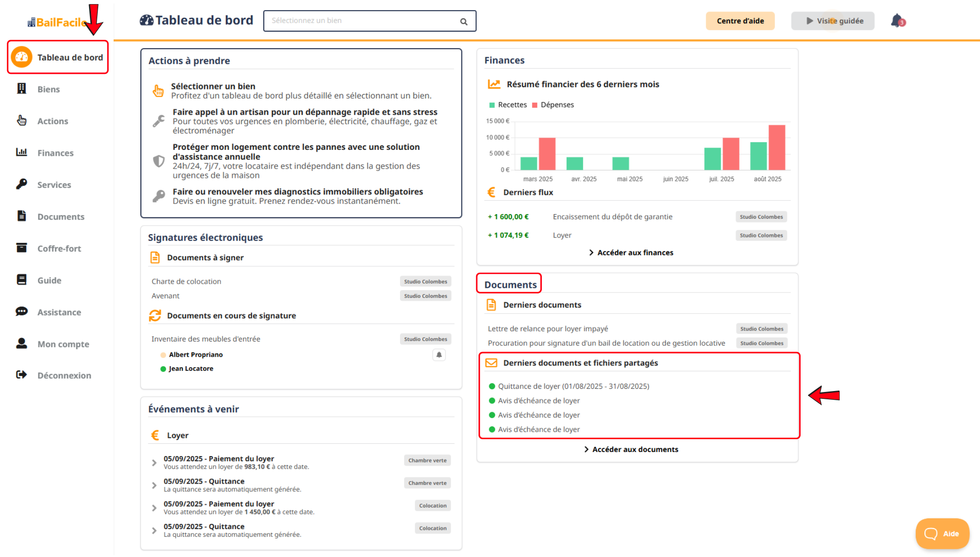Click the Assistance chat bubble icon
Screen dimensions: 980x557
(22, 312)
